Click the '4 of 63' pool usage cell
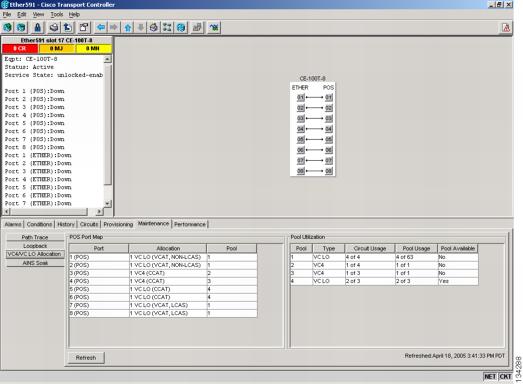Screen dimensions: 523x384 click(416, 257)
